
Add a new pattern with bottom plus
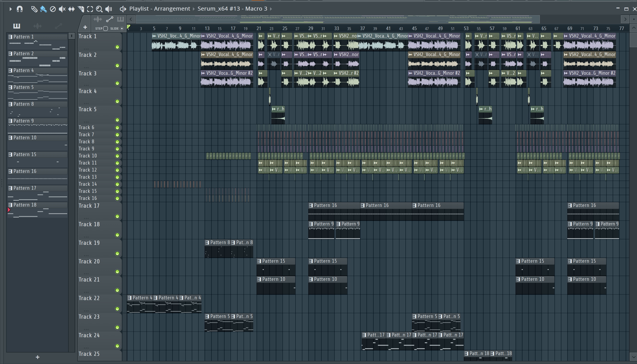coord(38,357)
